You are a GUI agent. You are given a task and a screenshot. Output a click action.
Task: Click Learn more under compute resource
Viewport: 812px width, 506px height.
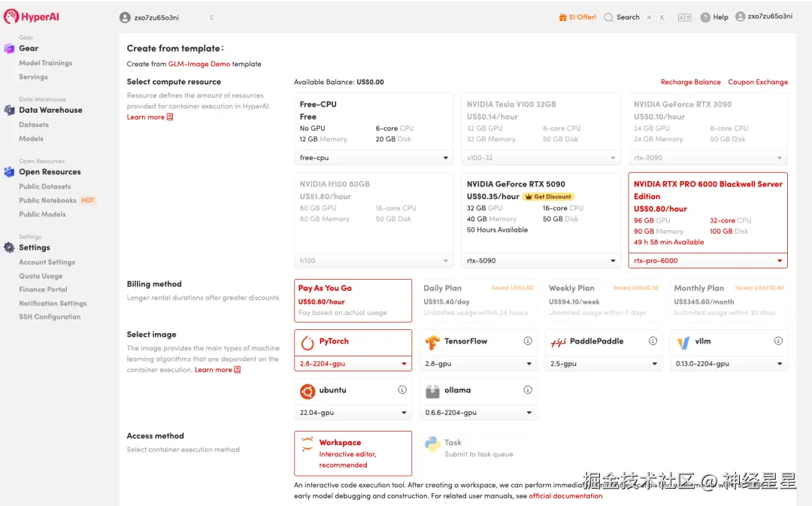(150, 117)
